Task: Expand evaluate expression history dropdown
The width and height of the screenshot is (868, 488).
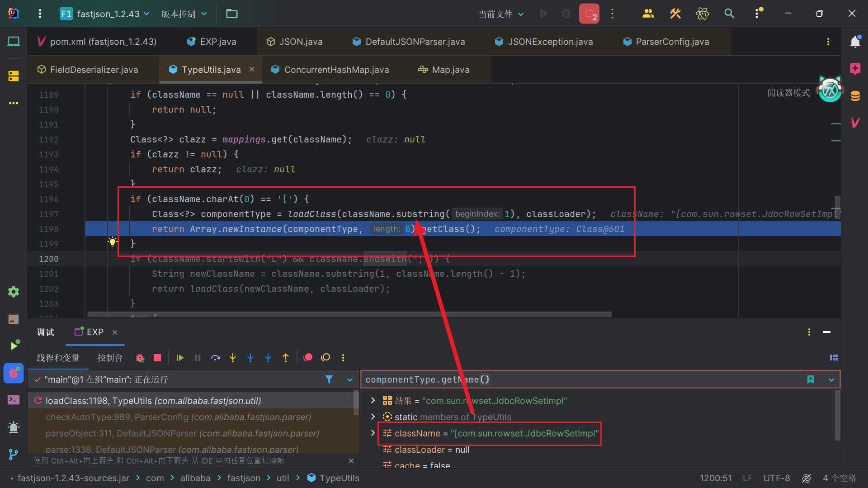Action: pyautogui.click(x=831, y=380)
